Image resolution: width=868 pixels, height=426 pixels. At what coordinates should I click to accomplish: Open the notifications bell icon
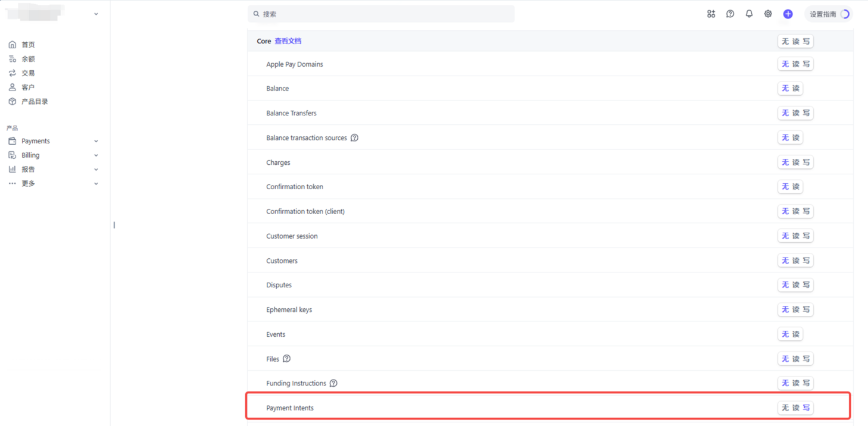[x=749, y=14]
